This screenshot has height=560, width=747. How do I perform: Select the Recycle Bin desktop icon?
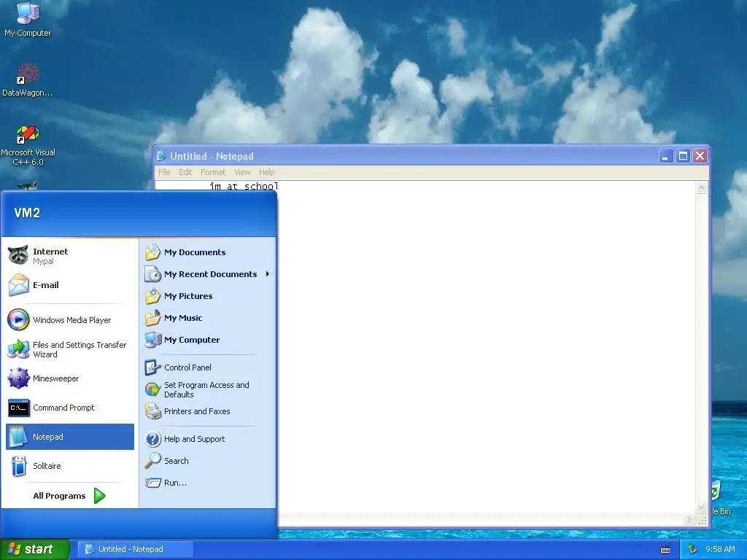[x=720, y=497]
